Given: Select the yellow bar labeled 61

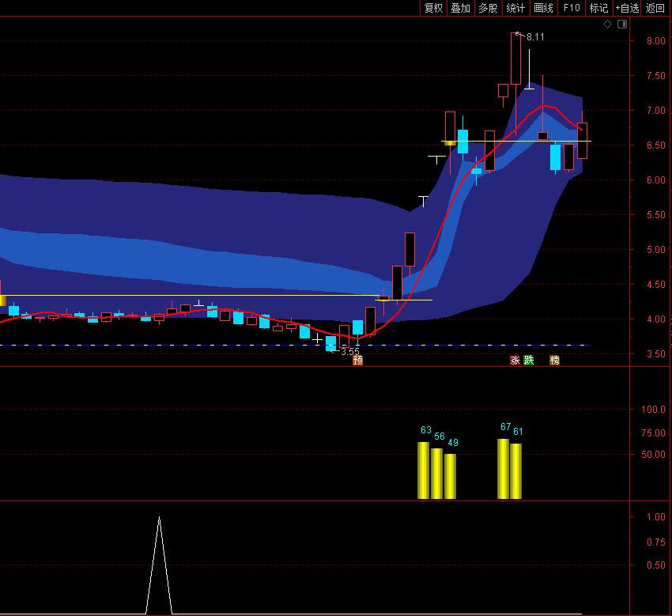Looking at the screenshot, I should click(516, 471).
